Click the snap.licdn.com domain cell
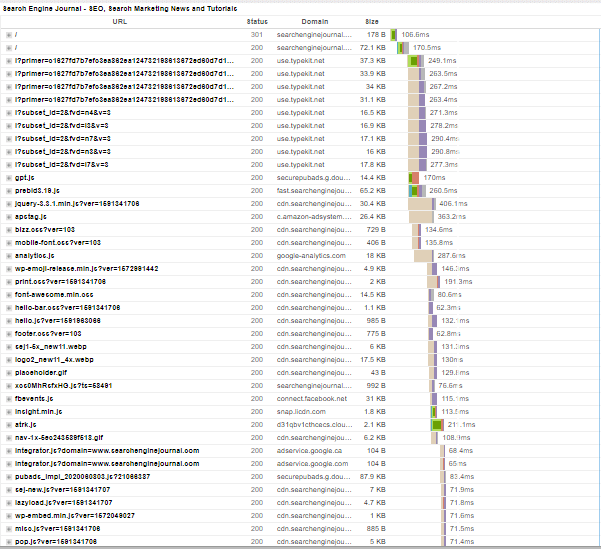Image resolution: width=601 pixels, height=549 pixels. coord(301,412)
